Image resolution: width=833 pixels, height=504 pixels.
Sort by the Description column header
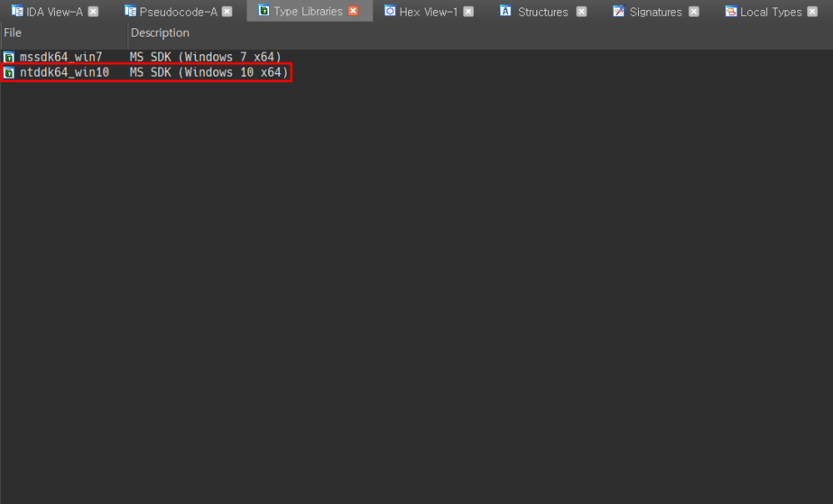pos(481,33)
